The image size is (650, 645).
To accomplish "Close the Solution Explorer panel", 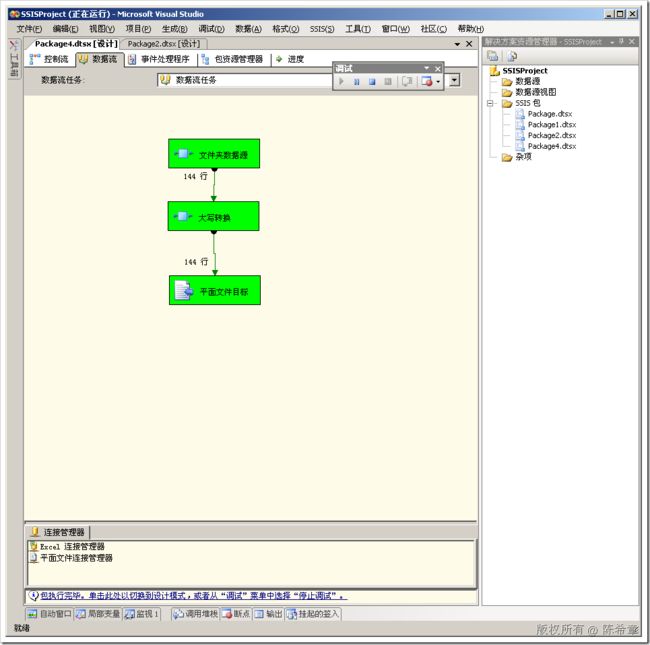I will pos(631,41).
